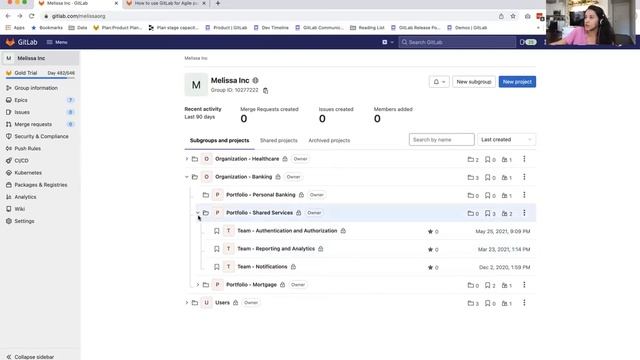
Task: Open the create-new plus dropdown in navbar
Action: [x=387, y=42]
